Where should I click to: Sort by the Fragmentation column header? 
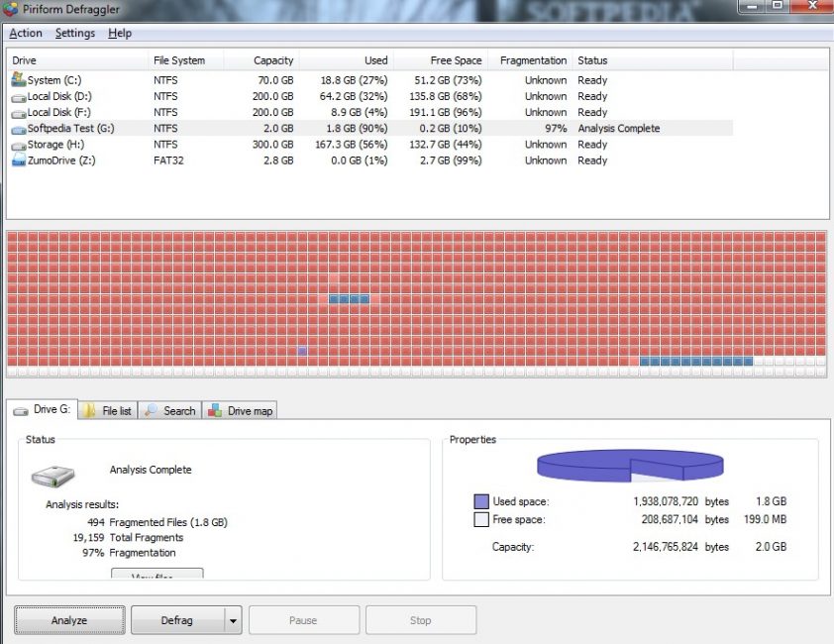click(530, 60)
